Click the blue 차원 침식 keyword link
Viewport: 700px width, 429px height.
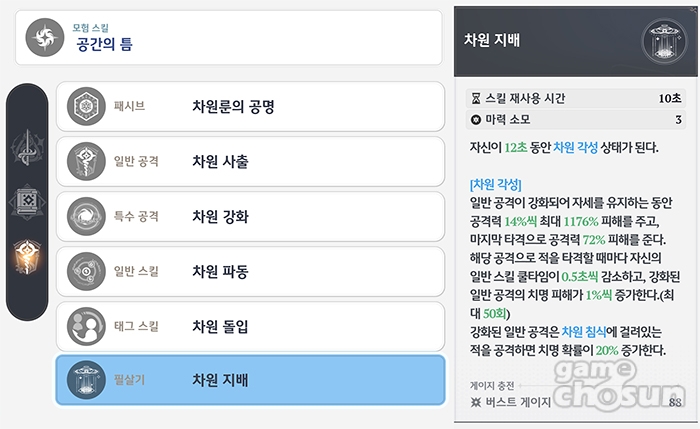(584, 331)
